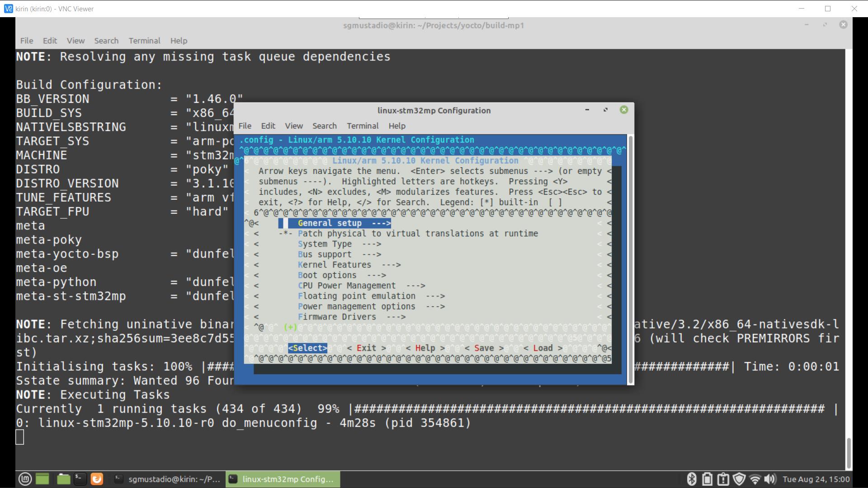Open the Wi-Fi network tray icon
Viewport: 868px width, 488px height.
[x=755, y=479]
